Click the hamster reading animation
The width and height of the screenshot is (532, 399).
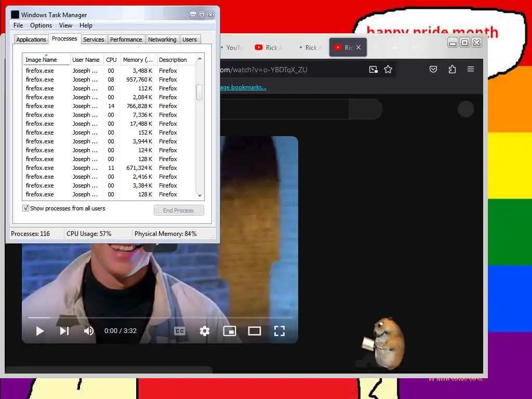tap(384, 343)
